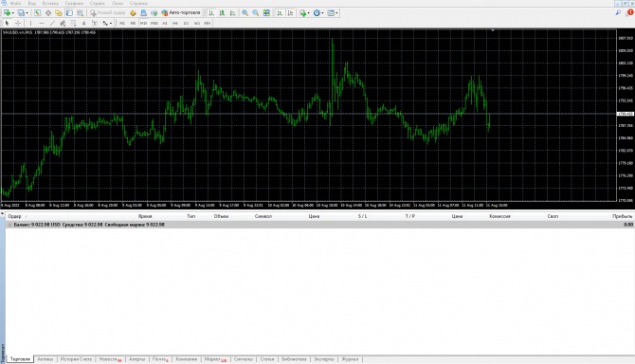The height and width of the screenshot is (364, 635).
Task: Zoom in on the chart
Action: (x=245, y=13)
